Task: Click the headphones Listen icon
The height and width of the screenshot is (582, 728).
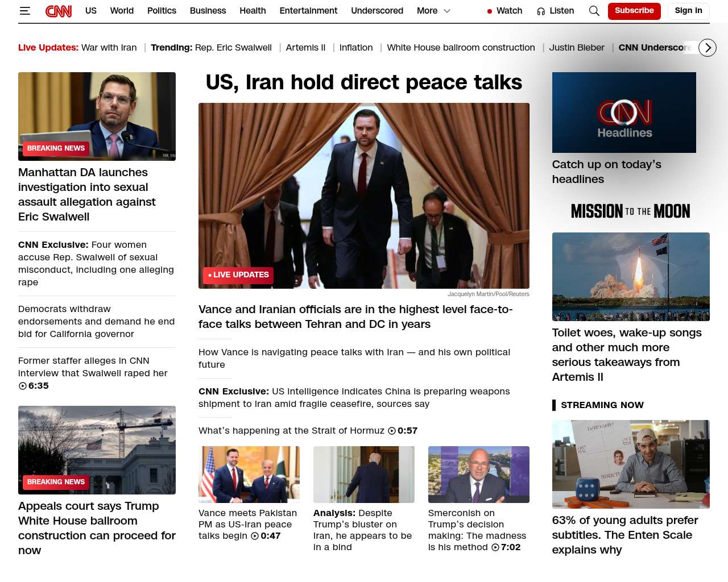Action: [541, 11]
